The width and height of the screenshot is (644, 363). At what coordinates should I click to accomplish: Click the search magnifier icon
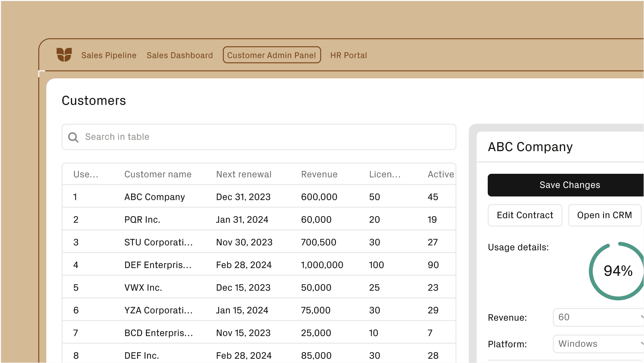[x=73, y=137]
